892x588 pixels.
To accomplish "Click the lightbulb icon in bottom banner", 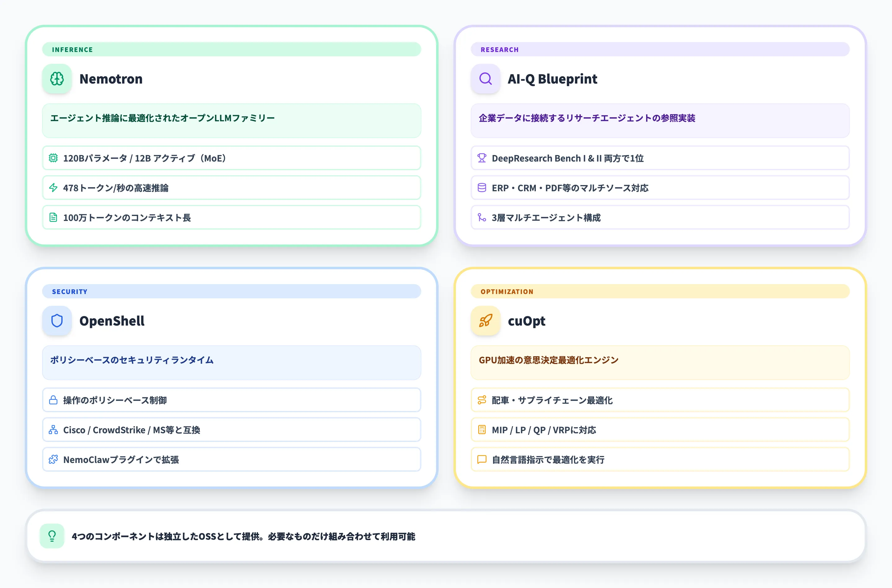I will 52,536.
